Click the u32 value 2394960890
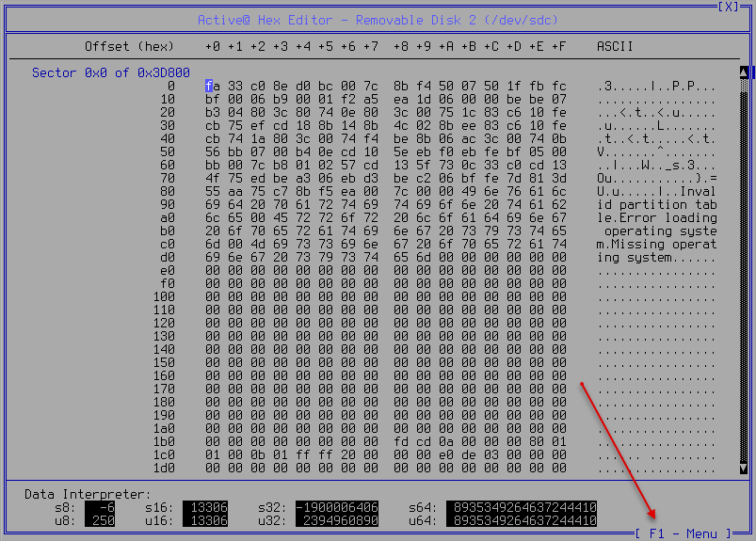This screenshot has width=756, height=541. 336,520
